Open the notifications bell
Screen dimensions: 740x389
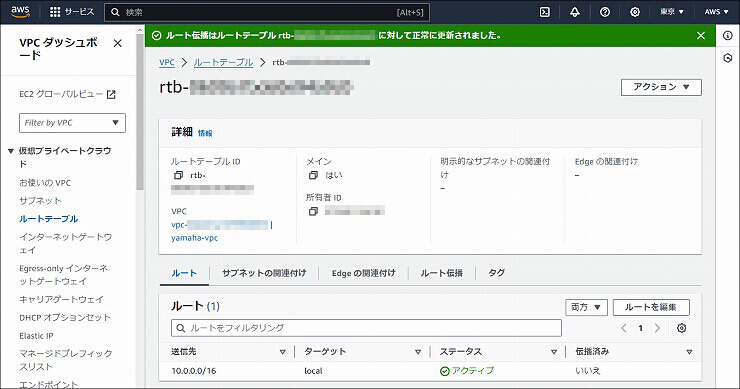575,12
